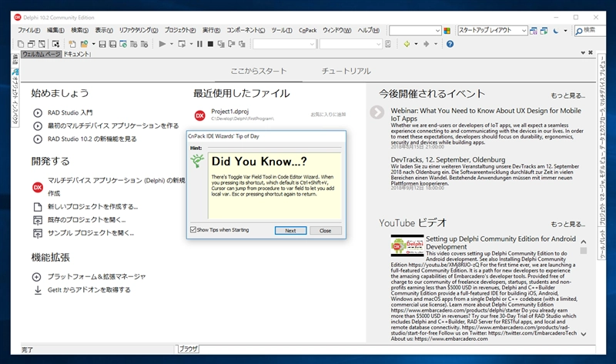
Task: Click the dark theme moon icon
Action: pos(555,31)
